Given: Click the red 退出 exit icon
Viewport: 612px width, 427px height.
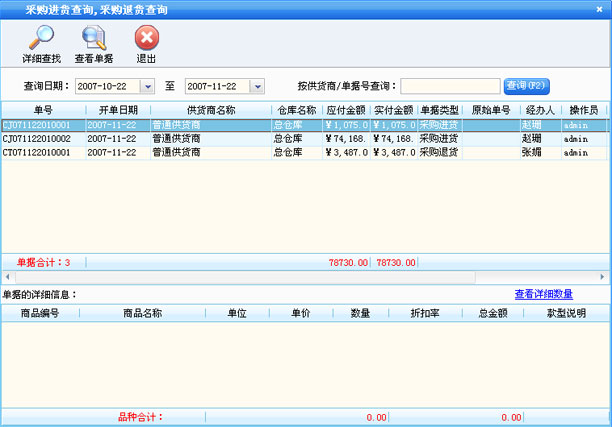Looking at the screenshot, I should [x=146, y=38].
